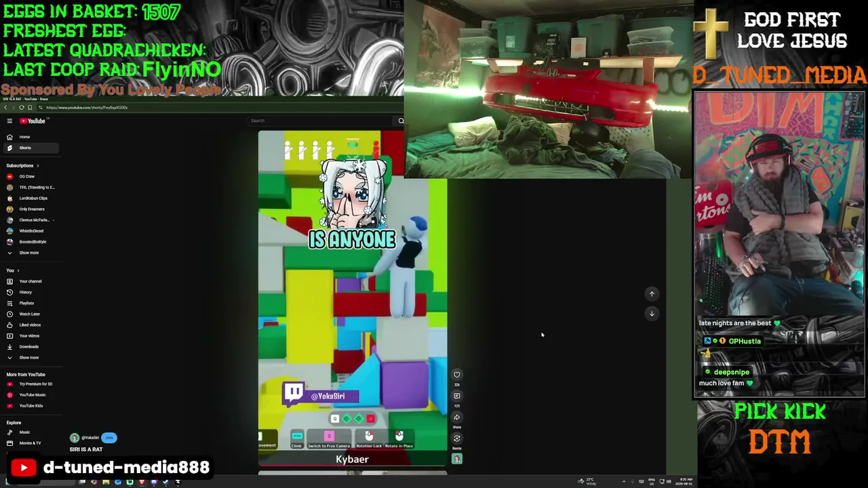Open the YouTube hamburger guide menu
Image resolution: width=868 pixels, height=488 pixels.
[x=9, y=121]
